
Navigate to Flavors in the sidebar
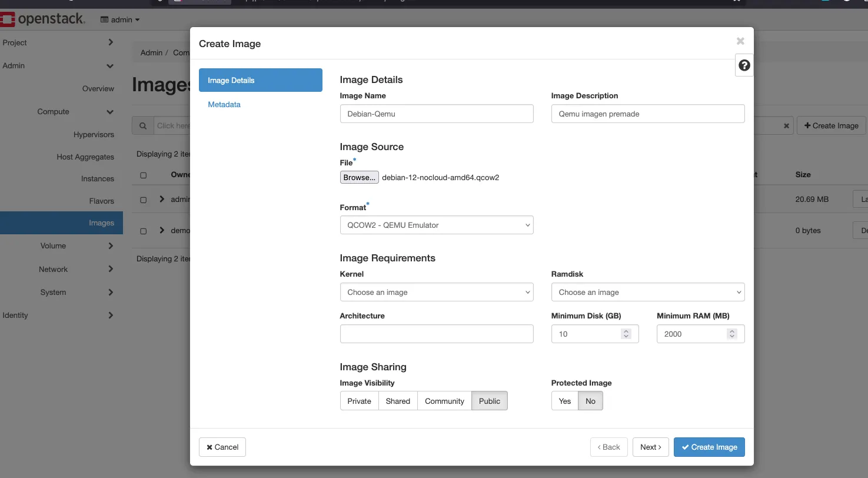click(101, 201)
